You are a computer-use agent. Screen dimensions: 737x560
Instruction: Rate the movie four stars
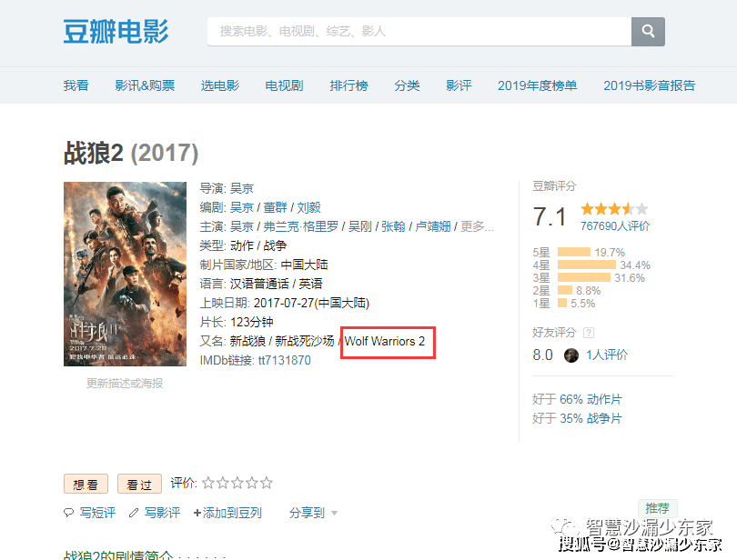[252, 483]
